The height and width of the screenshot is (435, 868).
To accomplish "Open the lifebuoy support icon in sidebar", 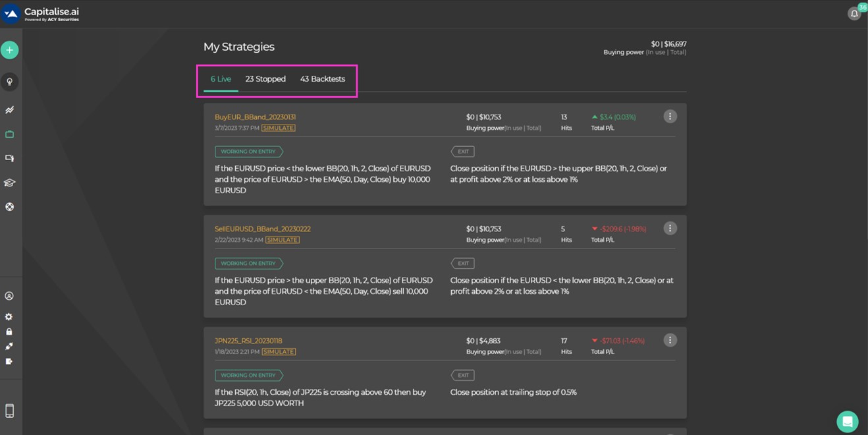I will [x=9, y=207].
